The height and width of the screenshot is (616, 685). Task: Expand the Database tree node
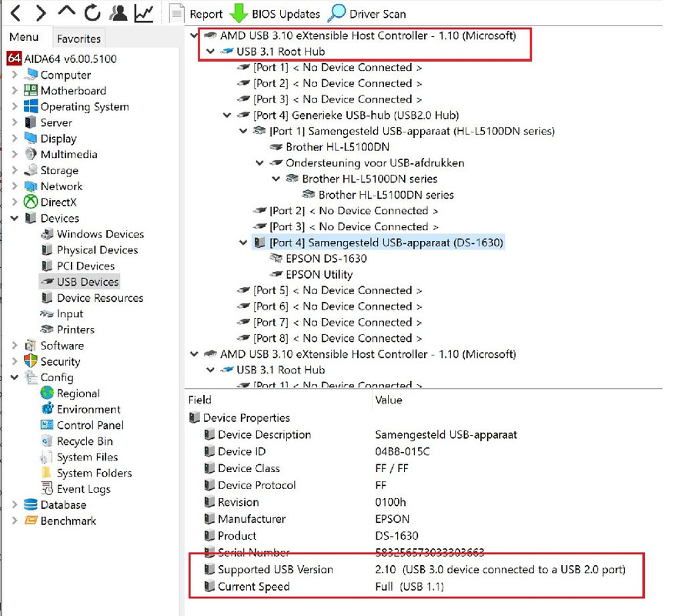pyautogui.click(x=15, y=504)
